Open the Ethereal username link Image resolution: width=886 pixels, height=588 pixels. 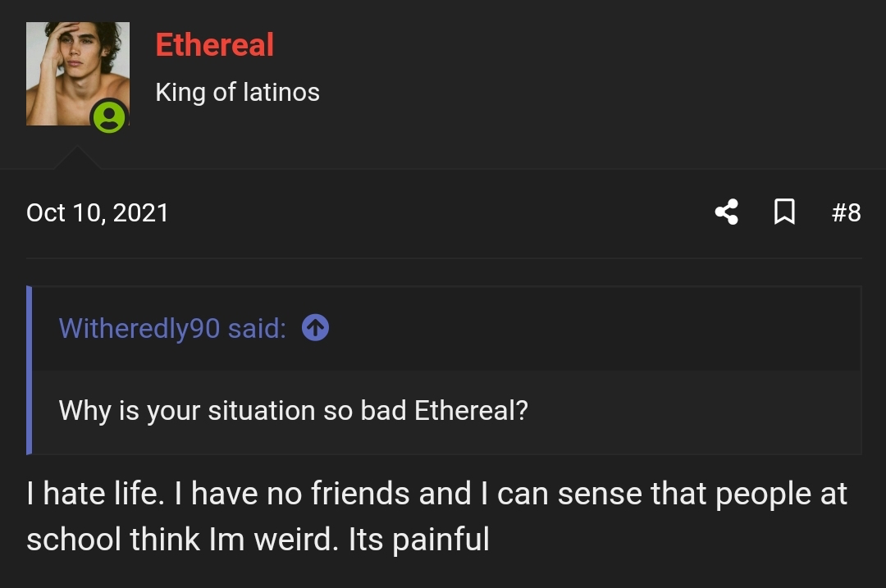point(214,45)
